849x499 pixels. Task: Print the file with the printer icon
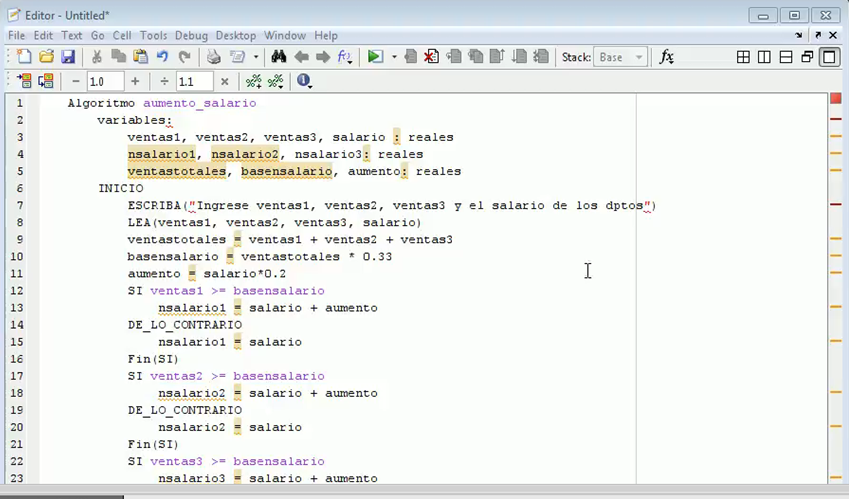[214, 57]
